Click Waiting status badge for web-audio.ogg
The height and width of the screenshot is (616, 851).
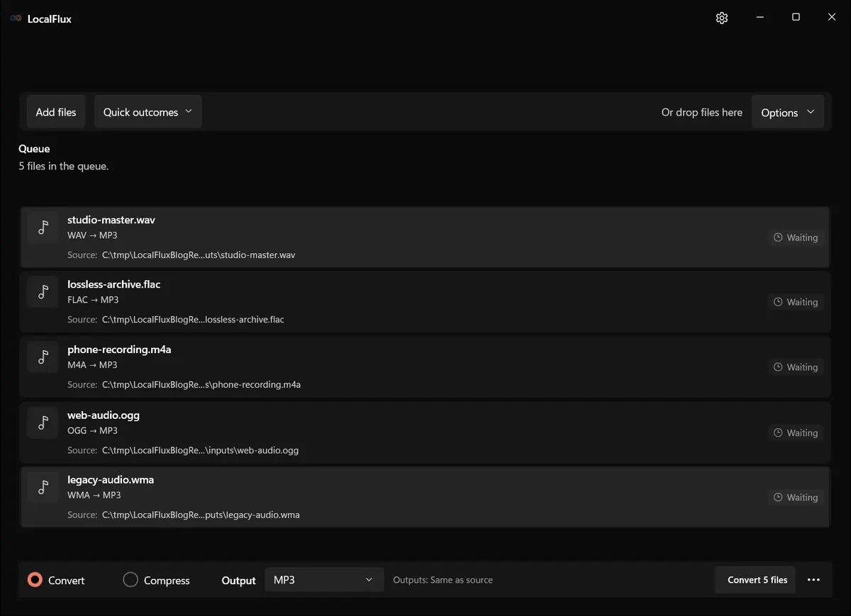coord(796,433)
